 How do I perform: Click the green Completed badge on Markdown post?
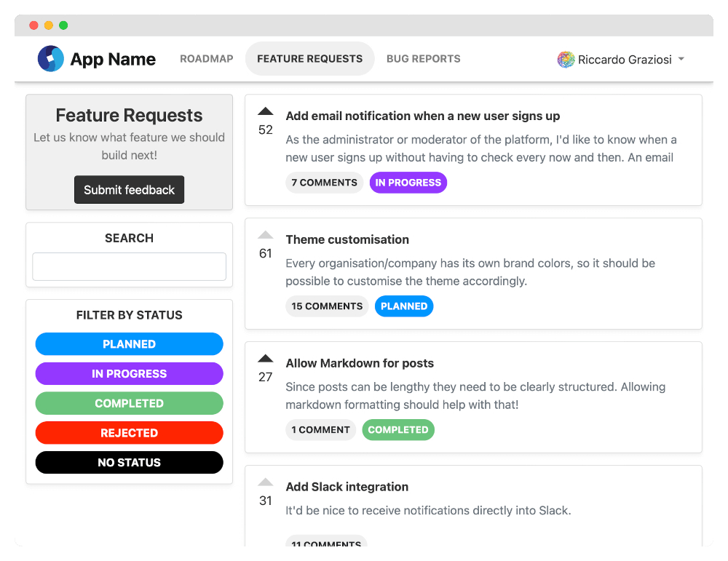[397, 430]
